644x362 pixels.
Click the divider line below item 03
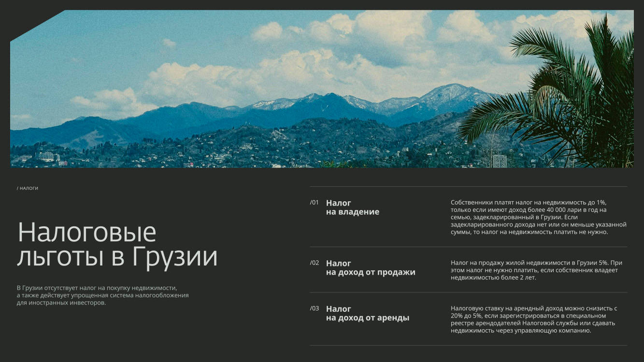468,346
